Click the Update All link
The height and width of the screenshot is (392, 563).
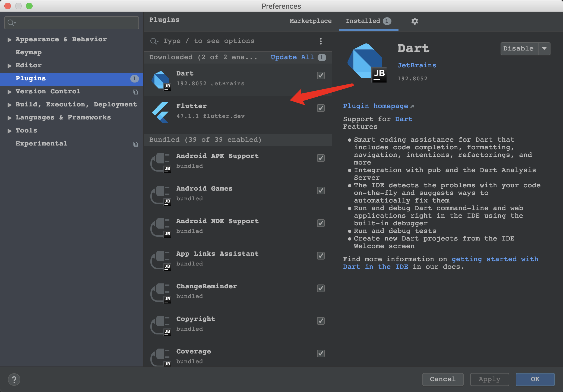tap(292, 57)
